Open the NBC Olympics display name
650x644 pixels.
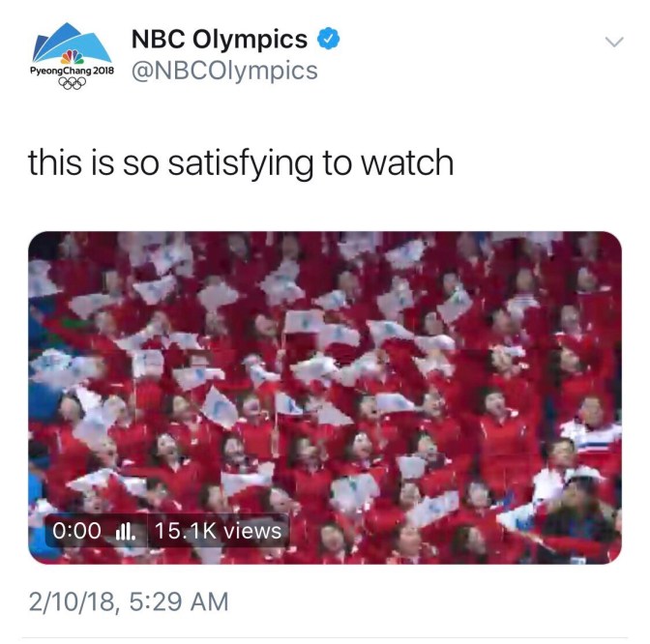coord(220,39)
